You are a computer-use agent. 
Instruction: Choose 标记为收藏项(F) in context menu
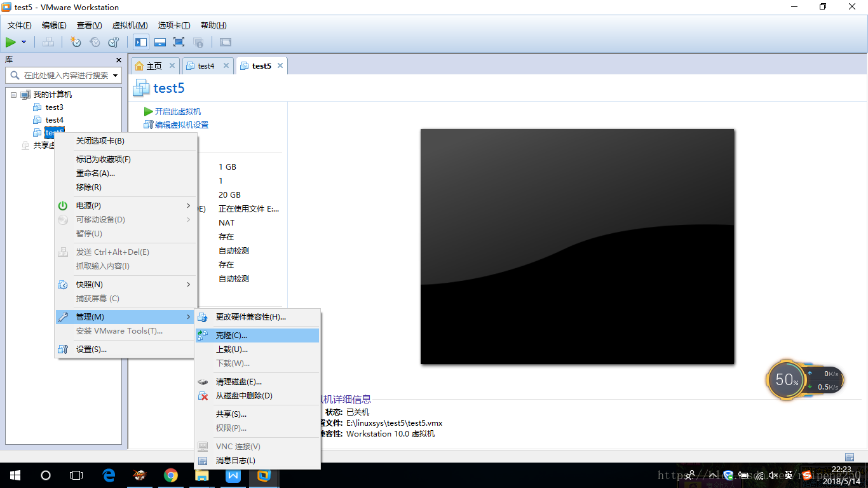[126, 159]
